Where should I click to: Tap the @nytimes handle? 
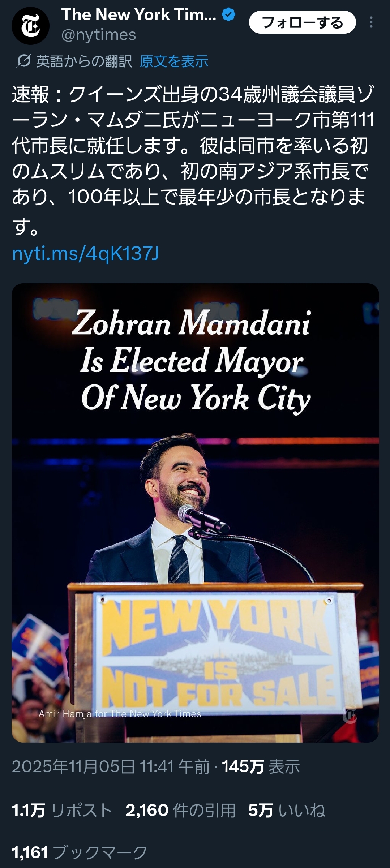click(99, 35)
